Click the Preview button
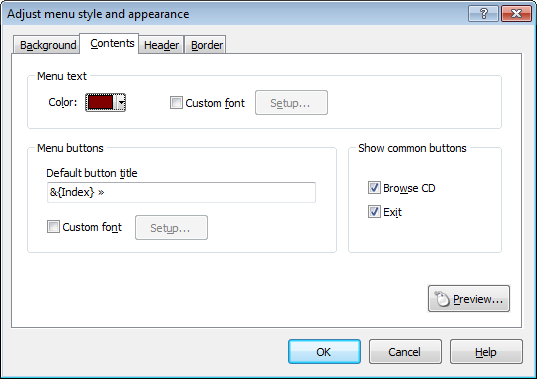Viewport: 537px width, 379px height. (469, 299)
